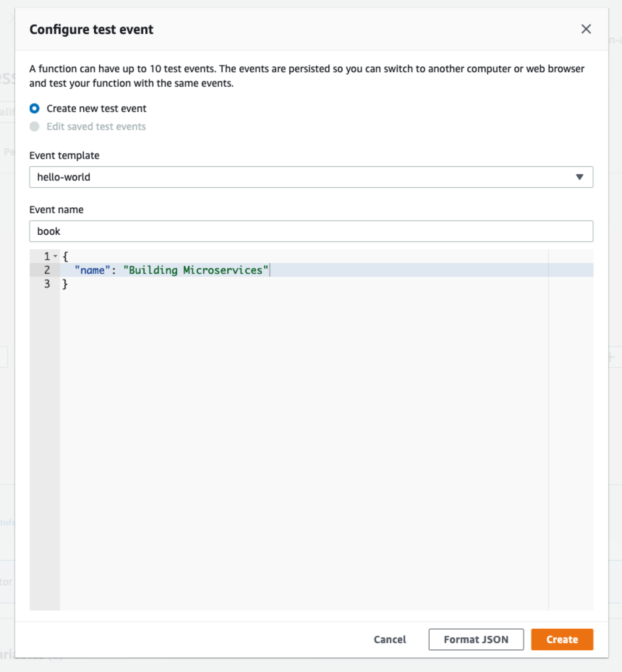Click the hello-world template selection box

click(311, 177)
